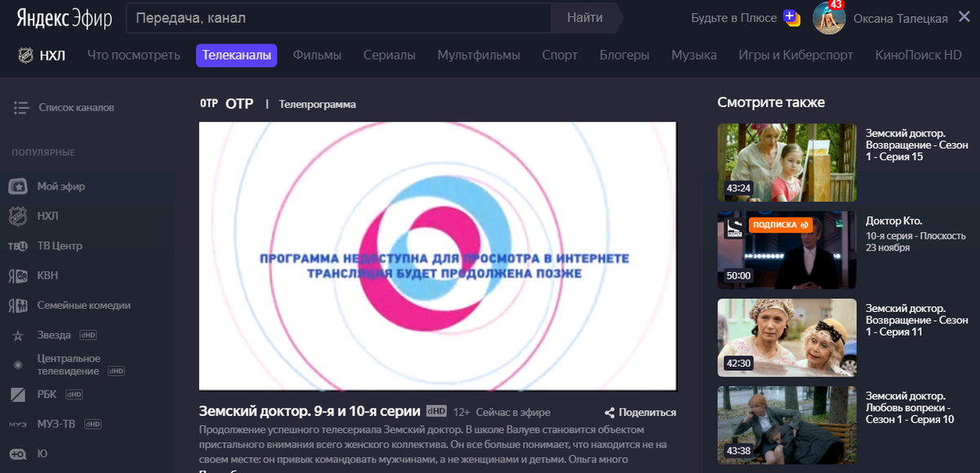Click the ТВ Центр sidebar label
This screenshot has width=980, height=473.
[x=60, y=246]
